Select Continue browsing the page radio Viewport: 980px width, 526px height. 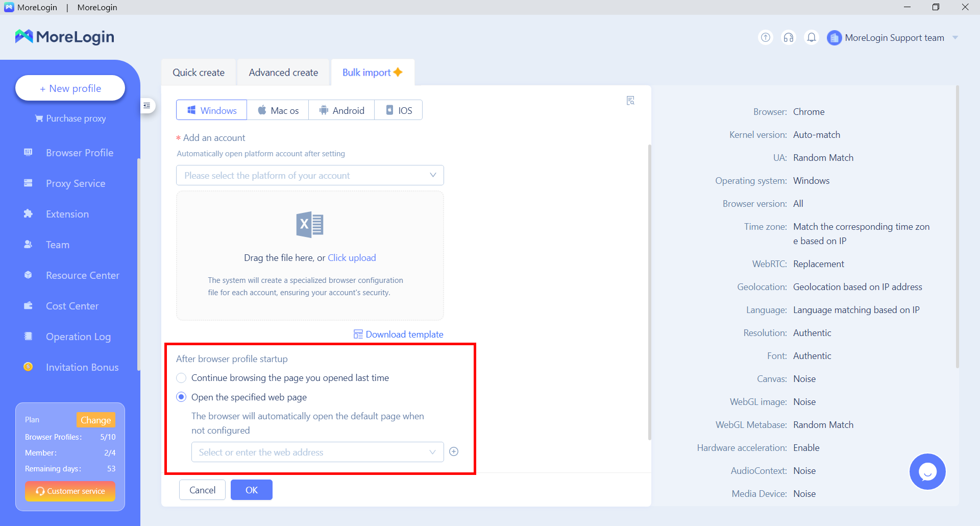tap(181, 378)
